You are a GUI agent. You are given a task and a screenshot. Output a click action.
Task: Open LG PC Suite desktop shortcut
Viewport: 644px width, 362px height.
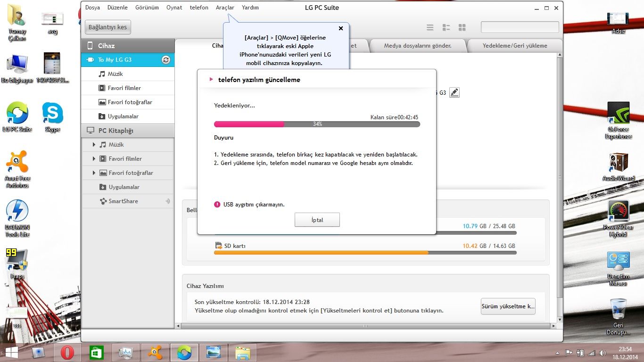click(x=17, y=116)
